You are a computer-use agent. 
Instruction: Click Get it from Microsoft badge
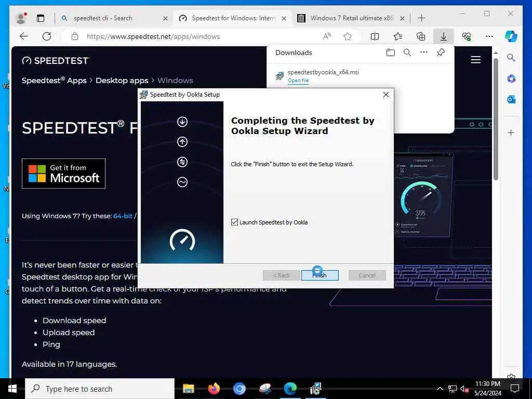(x=63, y=174)
